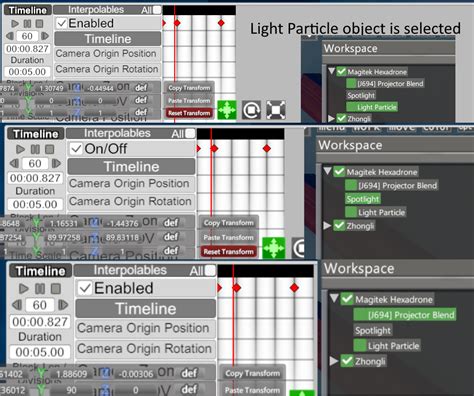The image size is (474, 396).
Task: Click Z value field -0.00306
Action: point(136,374)
